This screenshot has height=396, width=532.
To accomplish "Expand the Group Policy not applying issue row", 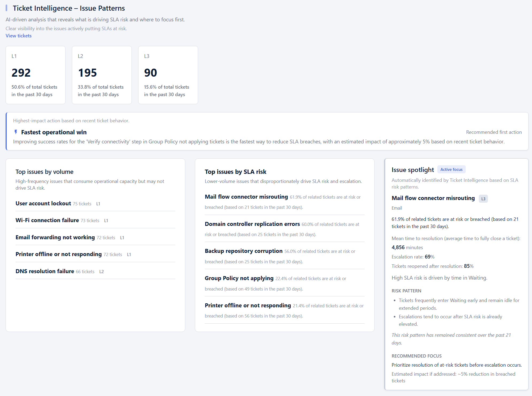I will [x=239, y=278].
